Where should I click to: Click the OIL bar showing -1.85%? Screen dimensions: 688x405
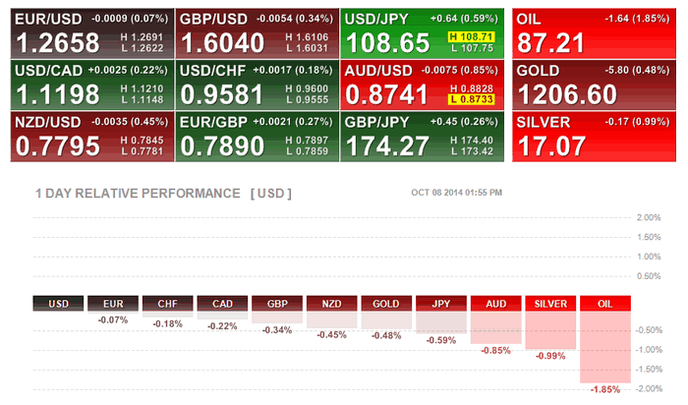pos(606,347)
